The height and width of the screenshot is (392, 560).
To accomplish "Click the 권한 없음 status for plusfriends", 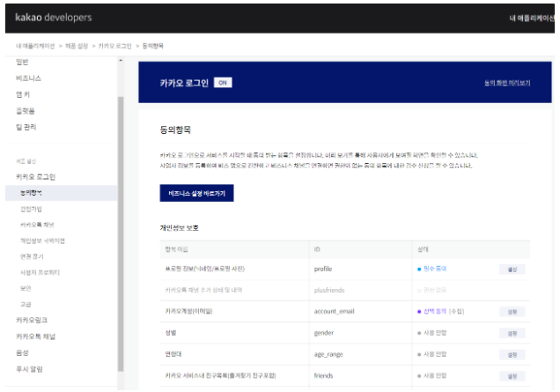I will [x=435, y=290].
